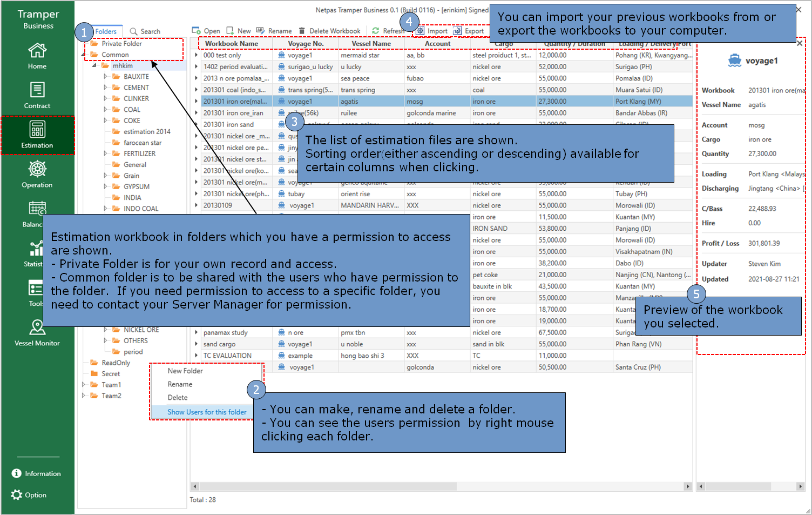
Task: Close the voyage1 preview panel
Action: (x=800, y=43)
